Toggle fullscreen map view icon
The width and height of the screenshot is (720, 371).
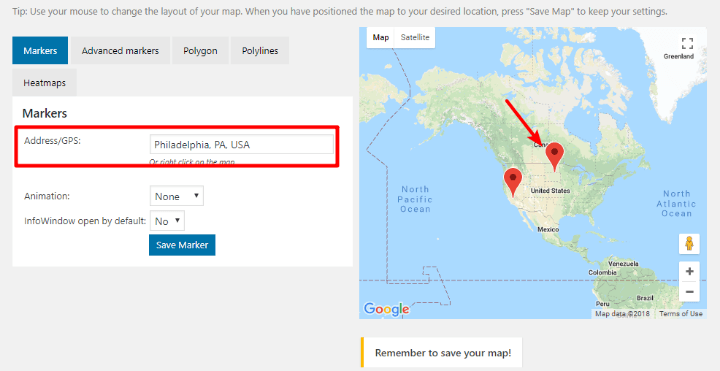click(687, 43)
